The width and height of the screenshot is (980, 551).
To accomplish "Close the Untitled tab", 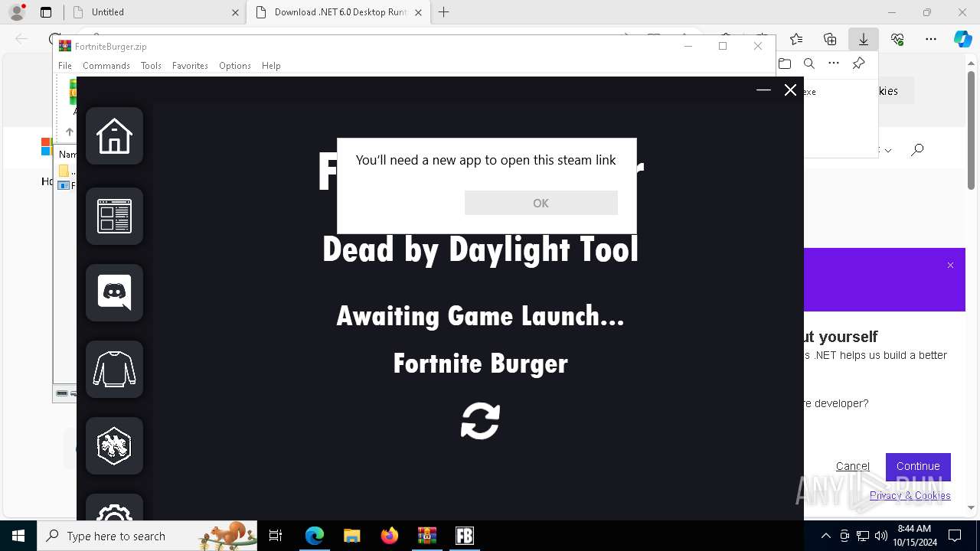I will [235, 12].
